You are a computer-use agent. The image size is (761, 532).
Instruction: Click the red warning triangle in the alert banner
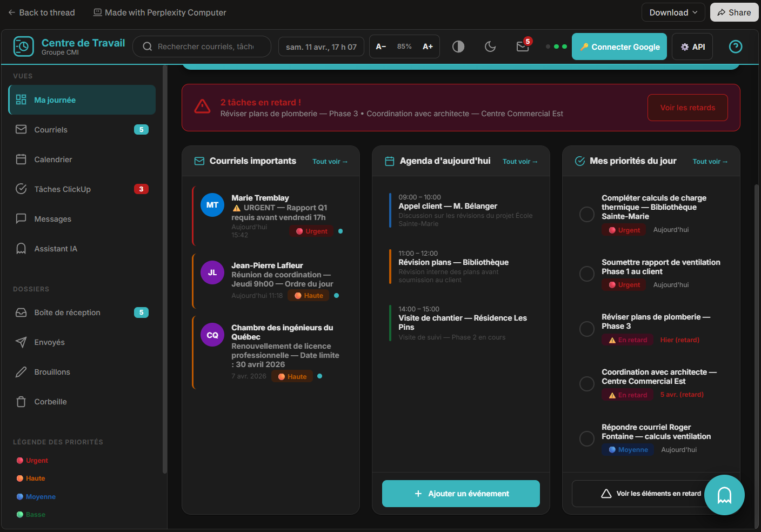point(202,107)
